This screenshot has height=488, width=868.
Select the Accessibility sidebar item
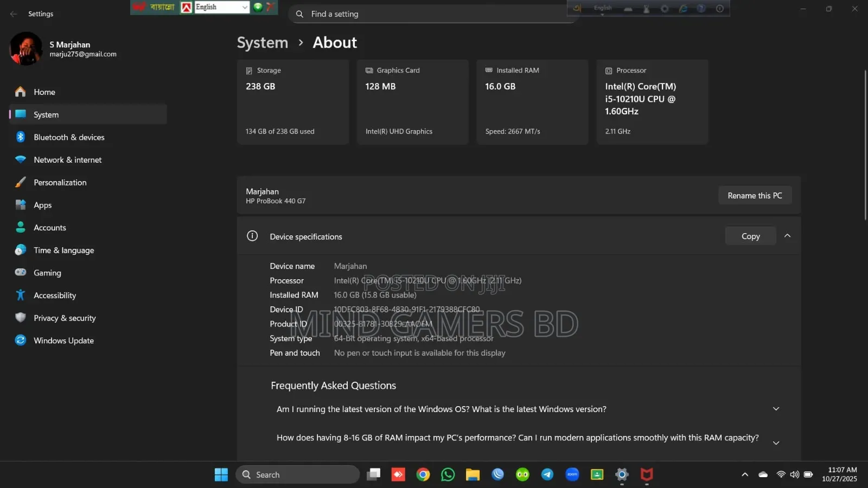pyautogui.click(x=55, y=296)
